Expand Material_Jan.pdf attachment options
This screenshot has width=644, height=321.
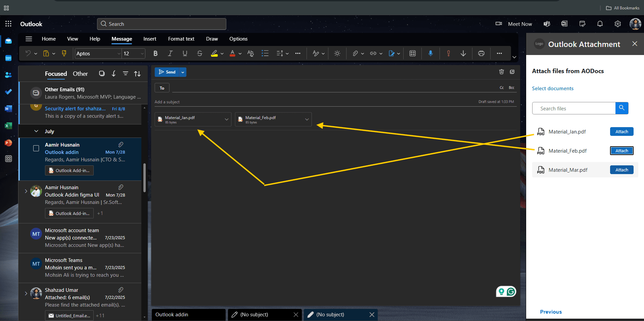(227, 119)
